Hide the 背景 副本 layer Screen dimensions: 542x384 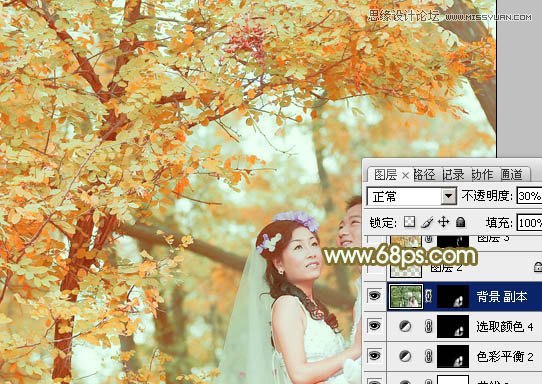tap(374, 296)
